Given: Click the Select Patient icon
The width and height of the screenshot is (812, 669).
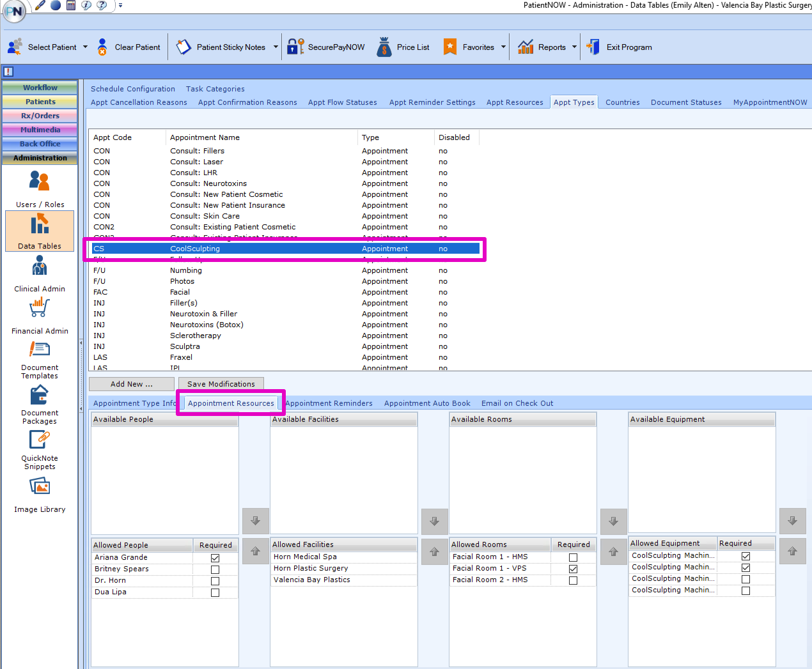Looking at the screenshot, I should pyautogui.click(x=15, y=47).
